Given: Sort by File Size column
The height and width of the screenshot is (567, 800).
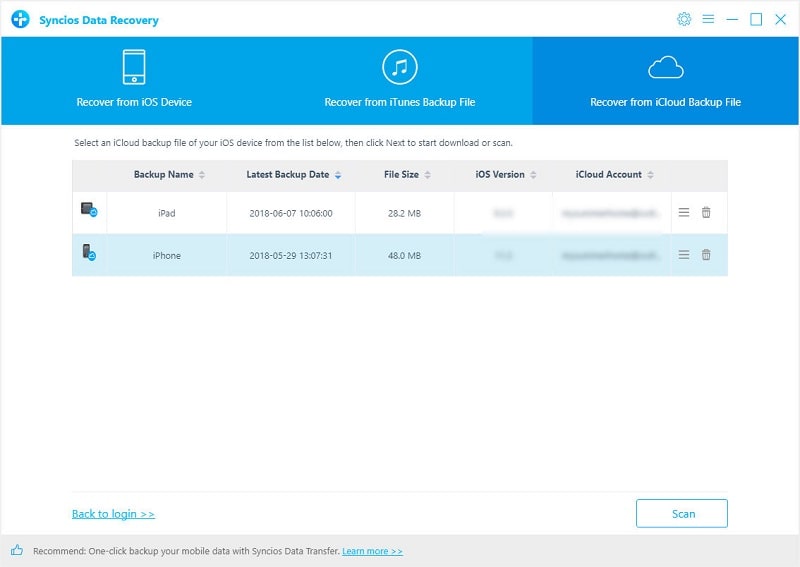Looking at the screenshot, I should 407,175.
